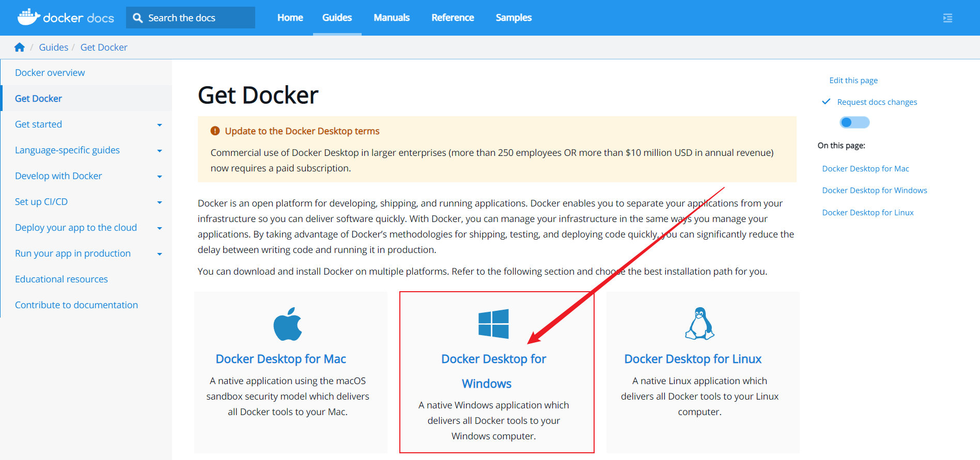The image size is (980, 460).
Task: Open the Home tab in top navigation
Action: tap(290, 18)
